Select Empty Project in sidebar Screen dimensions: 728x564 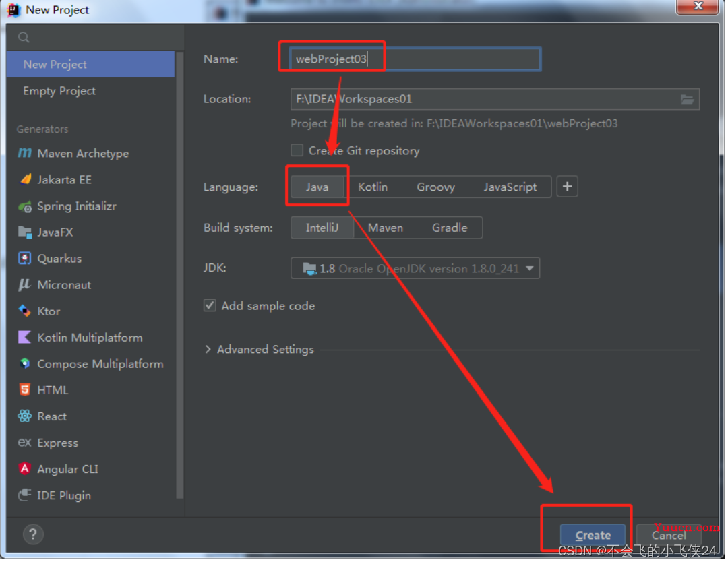90,91
